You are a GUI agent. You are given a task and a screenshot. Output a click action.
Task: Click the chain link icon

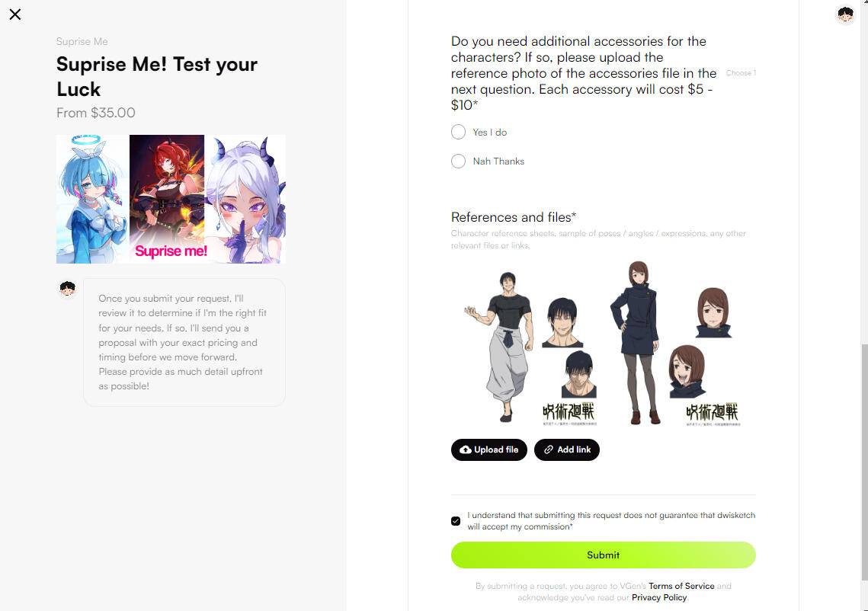coord(548,449)
